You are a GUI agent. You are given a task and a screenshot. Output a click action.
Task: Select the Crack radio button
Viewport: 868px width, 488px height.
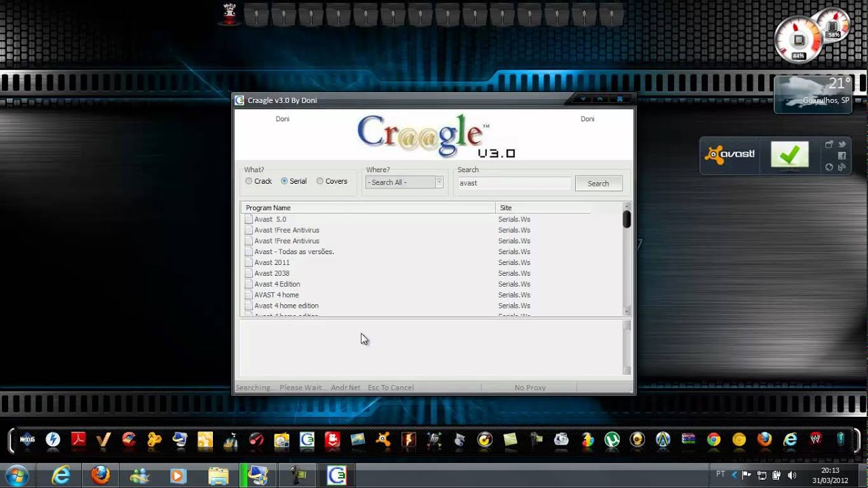click(249, 181)
